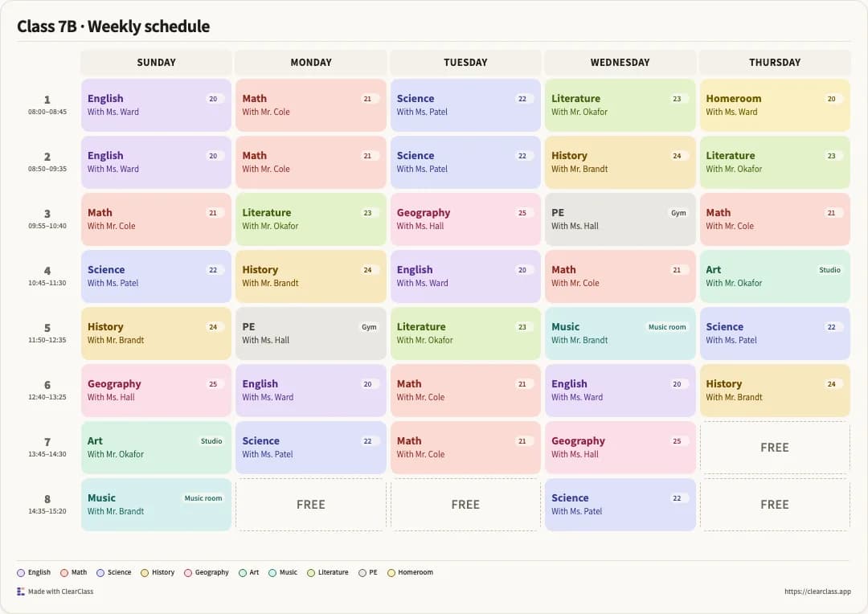This screenshot has height=614, width=868.
Task: Click the Math legend color dot
Action: click(x=64, y=572)
